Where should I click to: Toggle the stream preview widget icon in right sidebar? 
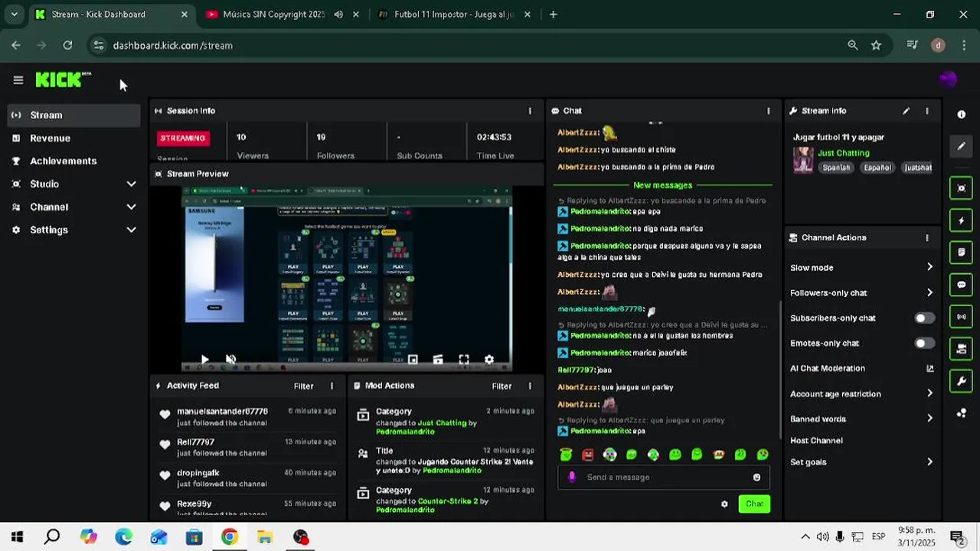[x=962, y=188]
